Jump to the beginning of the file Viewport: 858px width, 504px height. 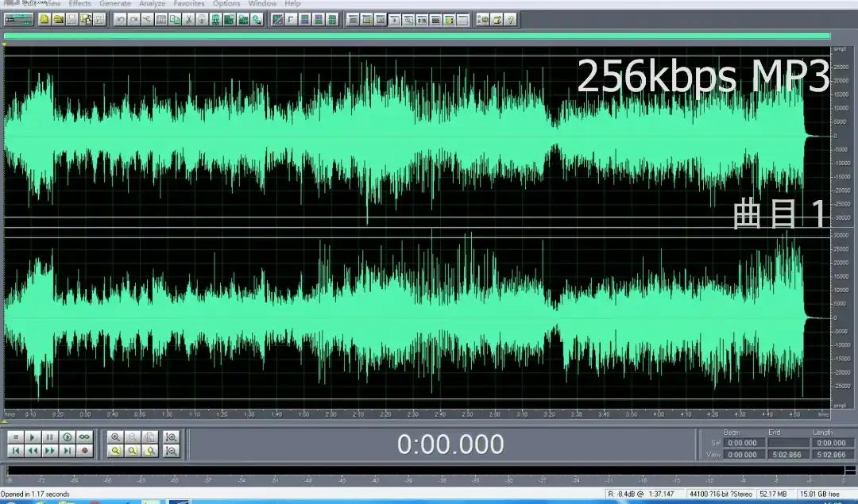(15, 451)
